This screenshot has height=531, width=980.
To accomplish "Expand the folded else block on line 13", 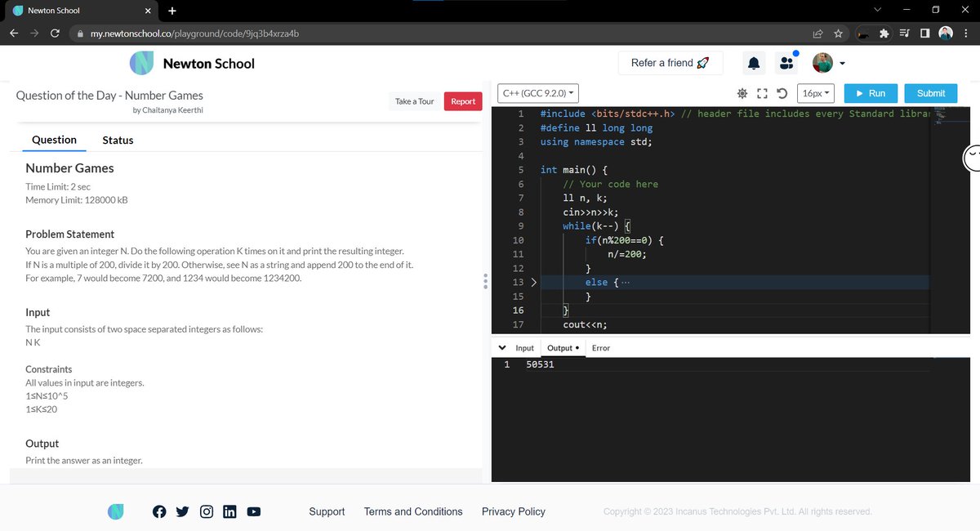I will [x=533, y=282].
